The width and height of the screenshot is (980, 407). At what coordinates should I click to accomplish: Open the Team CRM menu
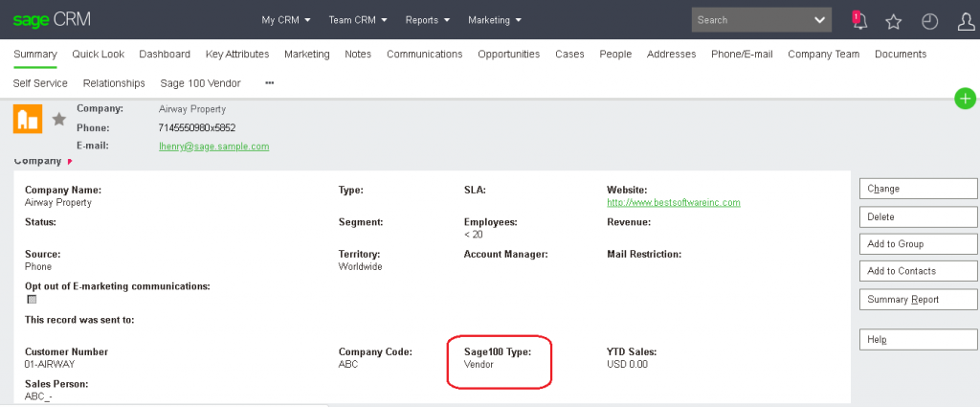(358, 20)
